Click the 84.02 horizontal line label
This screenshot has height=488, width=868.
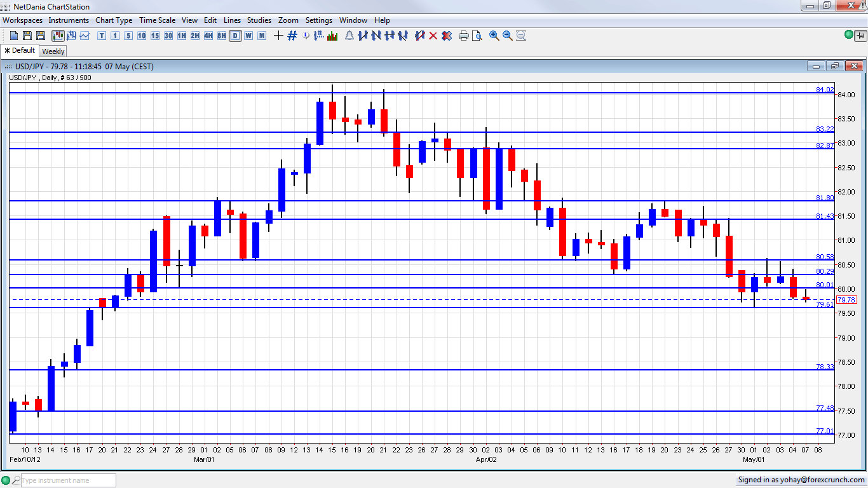pos(825,90)
